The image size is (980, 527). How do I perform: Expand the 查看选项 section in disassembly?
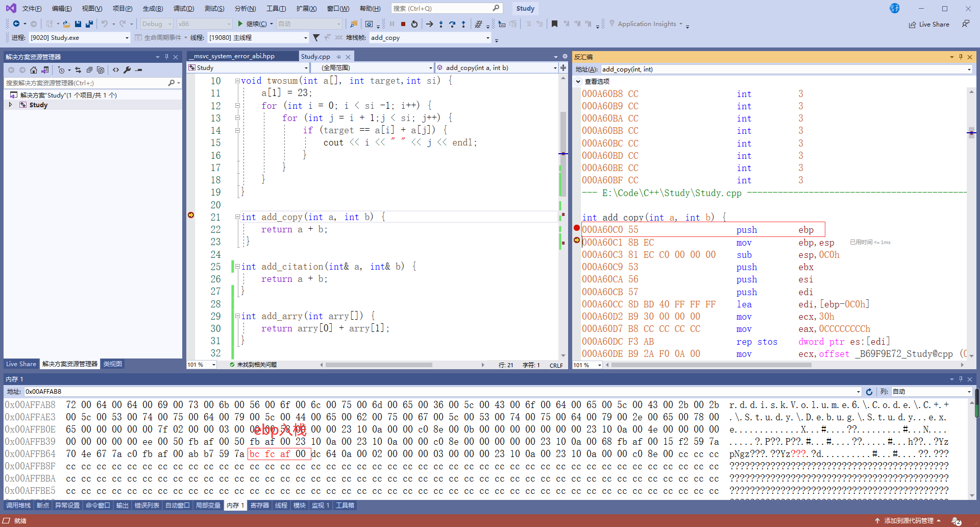(578, 81)
